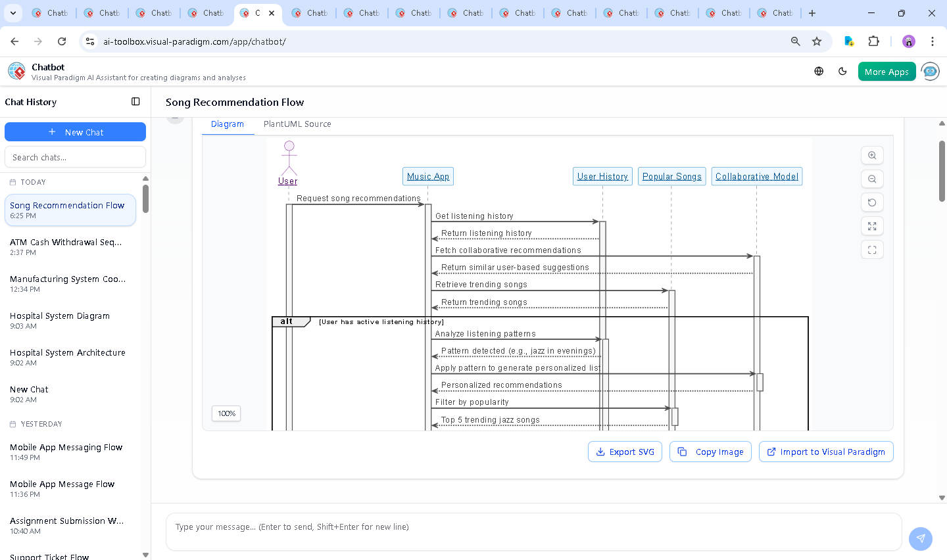Switch to the PlantUML Source tab
This screenshot has height=560, width=947.
[x=297, y=124]
